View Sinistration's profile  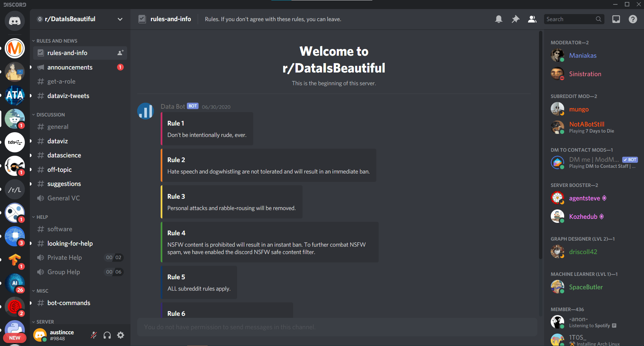pyautogui.click(x=594, y=74)
